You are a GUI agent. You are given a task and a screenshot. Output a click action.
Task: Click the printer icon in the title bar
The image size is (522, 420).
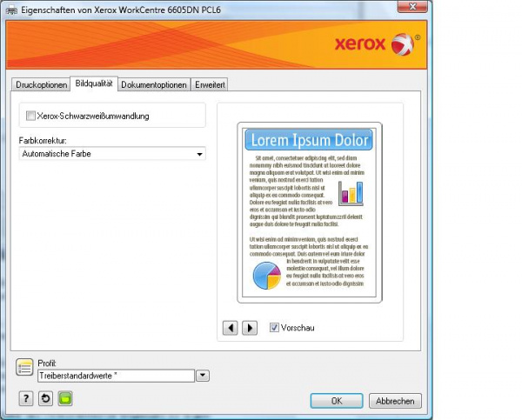[x=10, y=6]
